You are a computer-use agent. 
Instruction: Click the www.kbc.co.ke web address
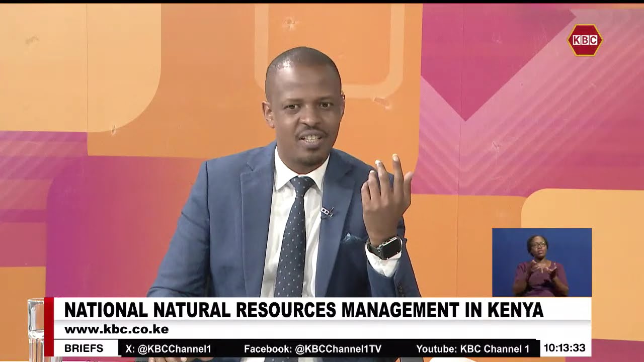[116, 330]
